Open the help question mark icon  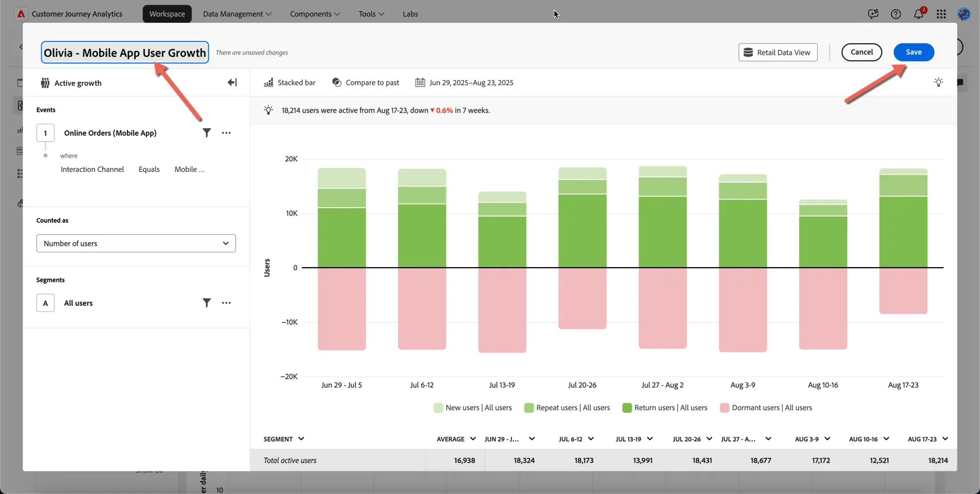click(895, 14)
